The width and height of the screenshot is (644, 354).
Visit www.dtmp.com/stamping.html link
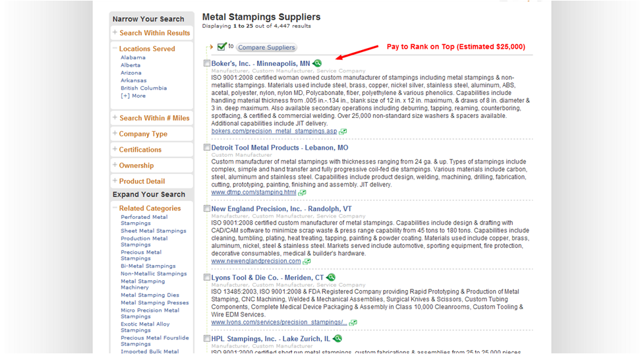(x=254, y=192)
